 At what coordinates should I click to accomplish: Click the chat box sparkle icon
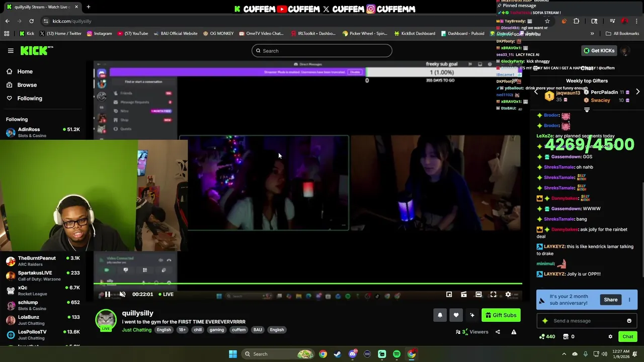point(545,321)
